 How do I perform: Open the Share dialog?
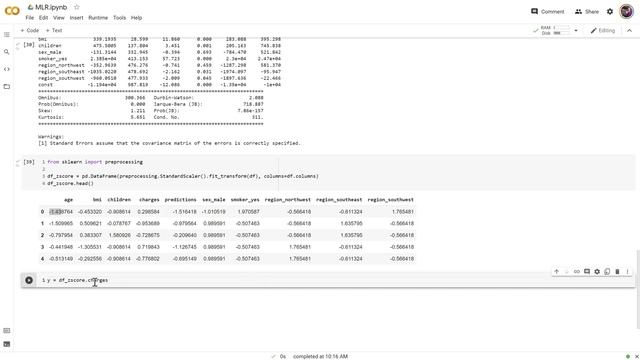click(587, 11)
